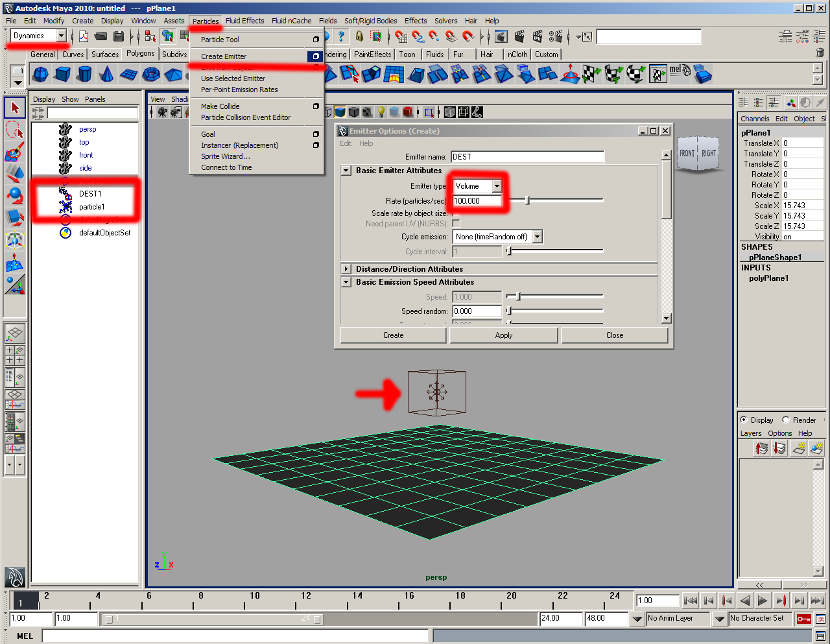Screen dimensions: 830x644
Task: Select the Universal Manipulator tool
Action: click(x=15, y=240)
